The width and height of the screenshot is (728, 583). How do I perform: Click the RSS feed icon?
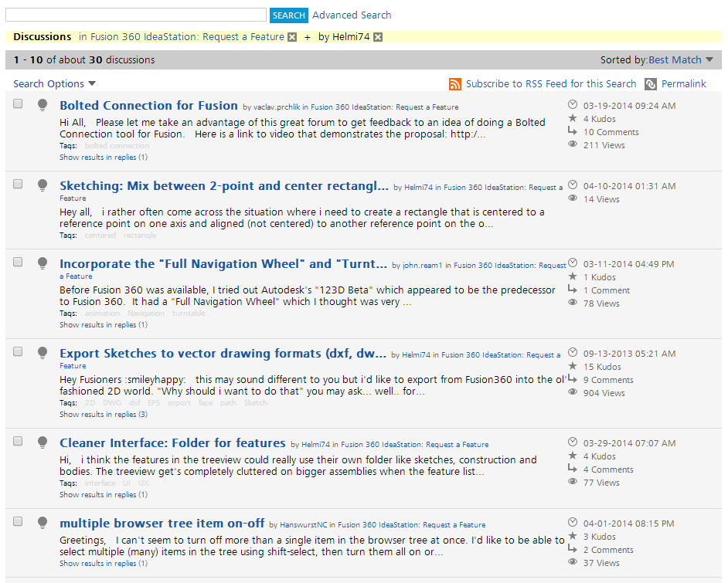pos(454,84)
